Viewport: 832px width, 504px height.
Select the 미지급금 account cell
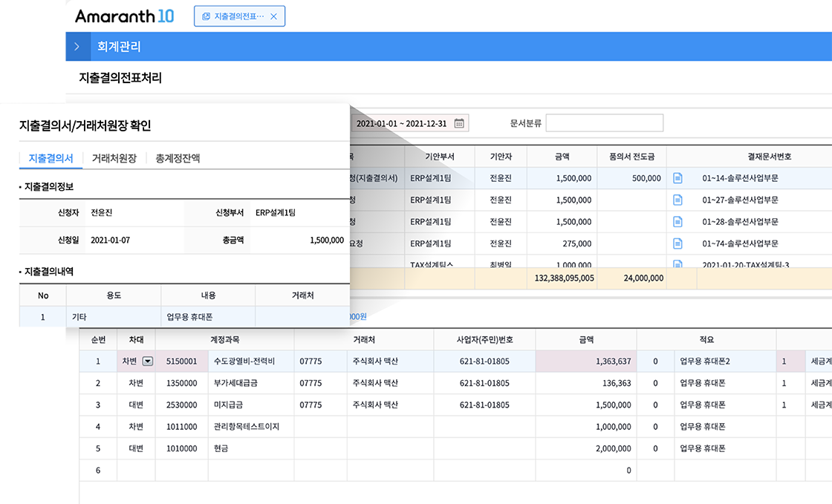[x=251, y=405]
